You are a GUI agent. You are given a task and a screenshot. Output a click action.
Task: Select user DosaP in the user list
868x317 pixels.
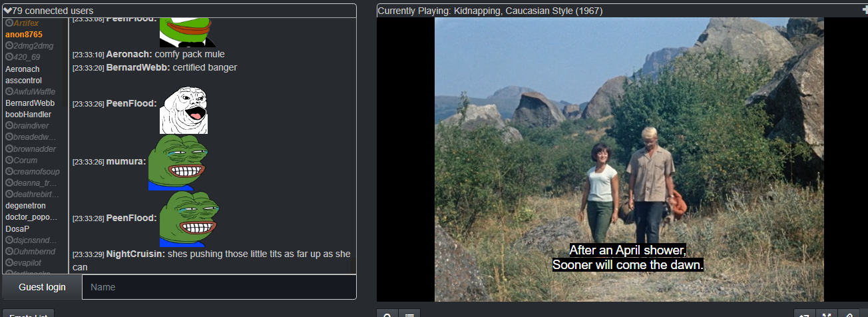(17, 228)
